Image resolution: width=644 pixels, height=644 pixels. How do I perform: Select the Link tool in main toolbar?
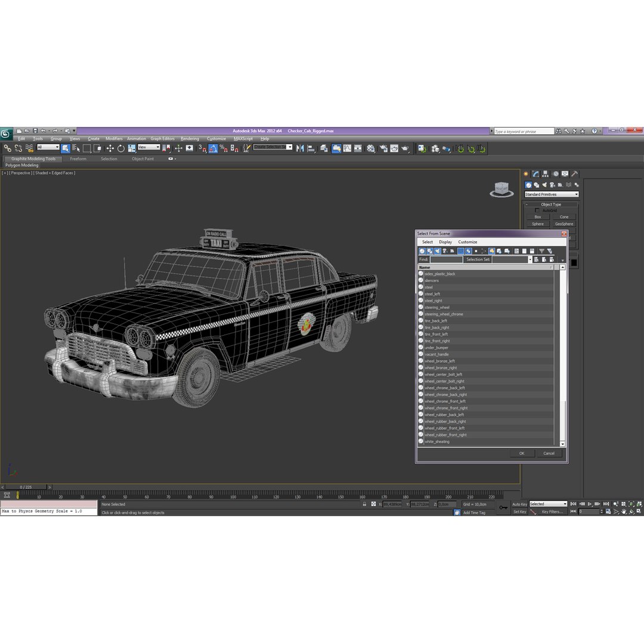[x=7, y=148]
